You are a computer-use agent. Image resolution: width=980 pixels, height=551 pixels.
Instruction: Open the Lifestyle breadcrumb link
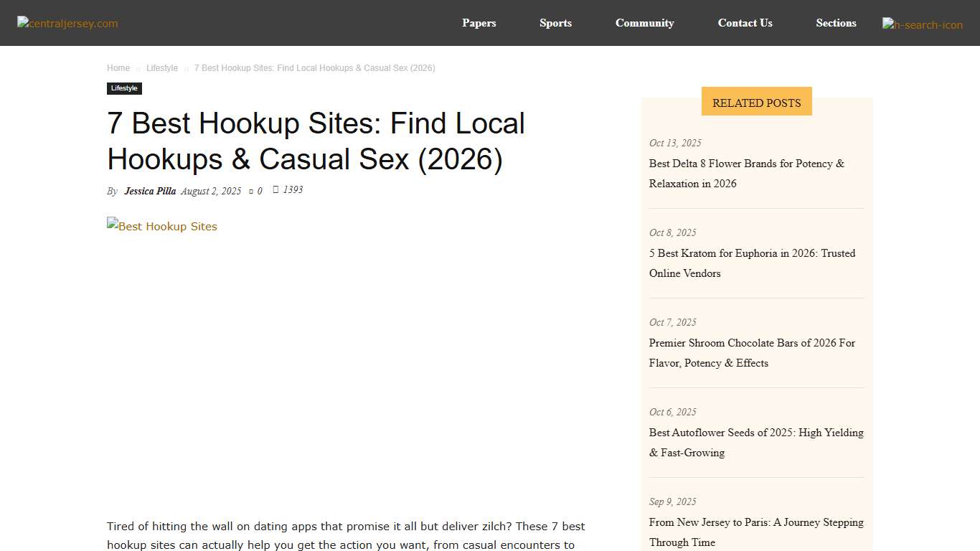click(x=161, y=67)
